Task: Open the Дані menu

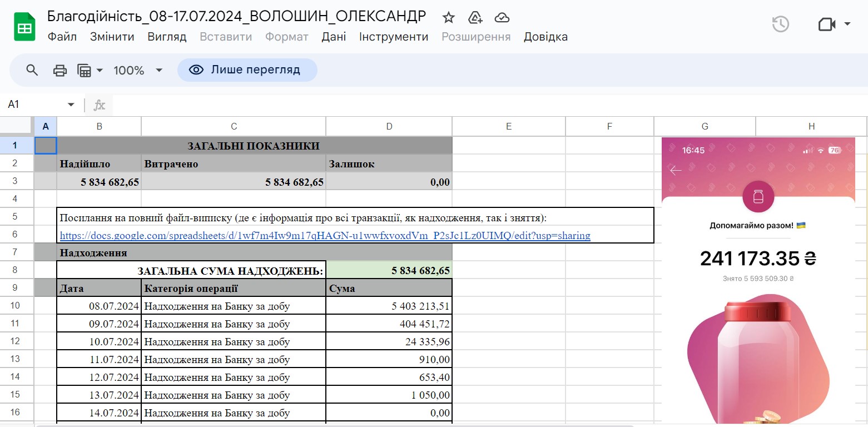Action: [334, 37]
